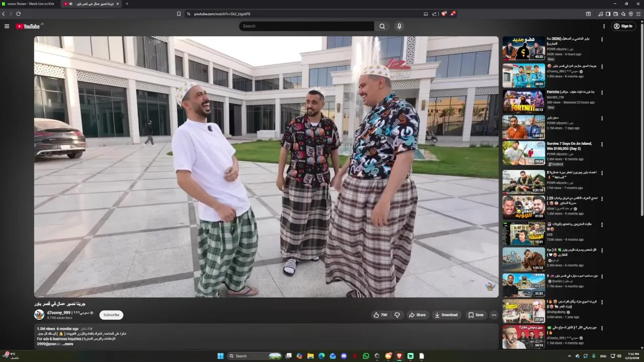
Task: Dislike the video with the thumbs-down icon
Action: [x=397, y=315]
